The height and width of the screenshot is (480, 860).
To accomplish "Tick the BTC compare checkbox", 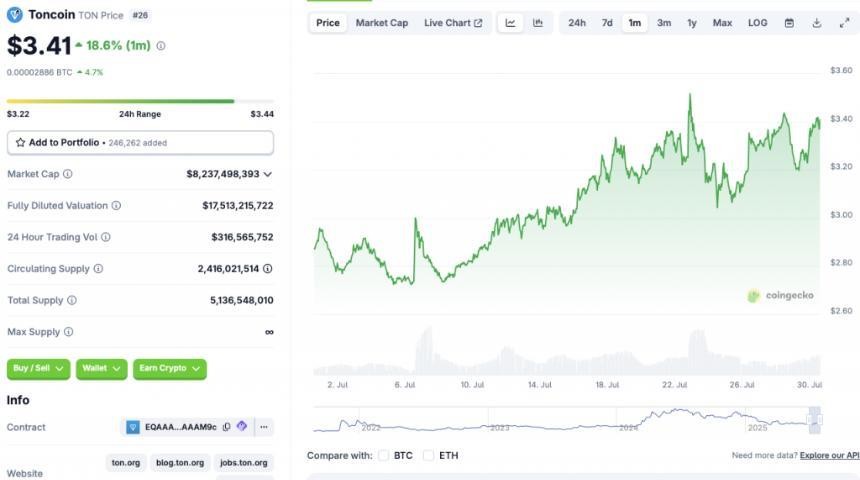I will (x=383, y=455).
